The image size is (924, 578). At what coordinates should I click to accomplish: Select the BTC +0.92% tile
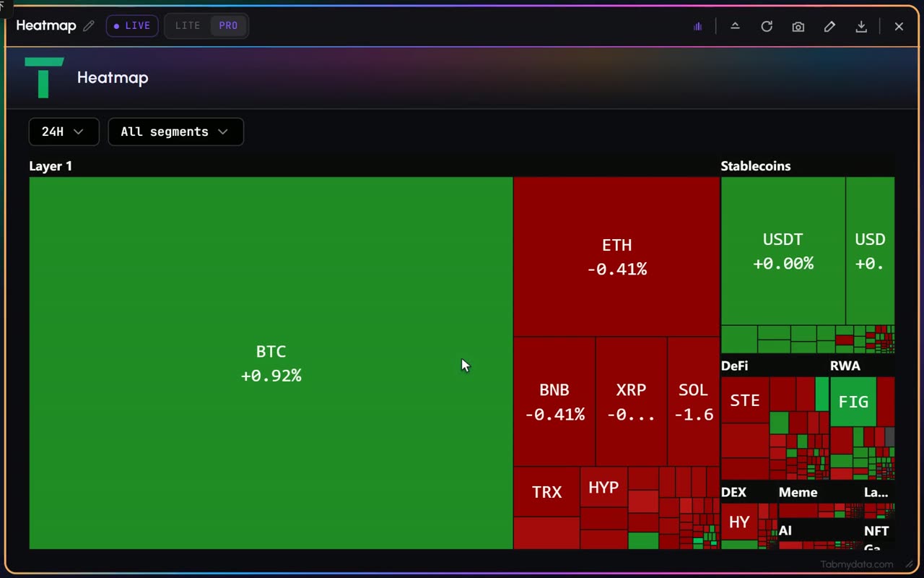click(x=271, y=363)
